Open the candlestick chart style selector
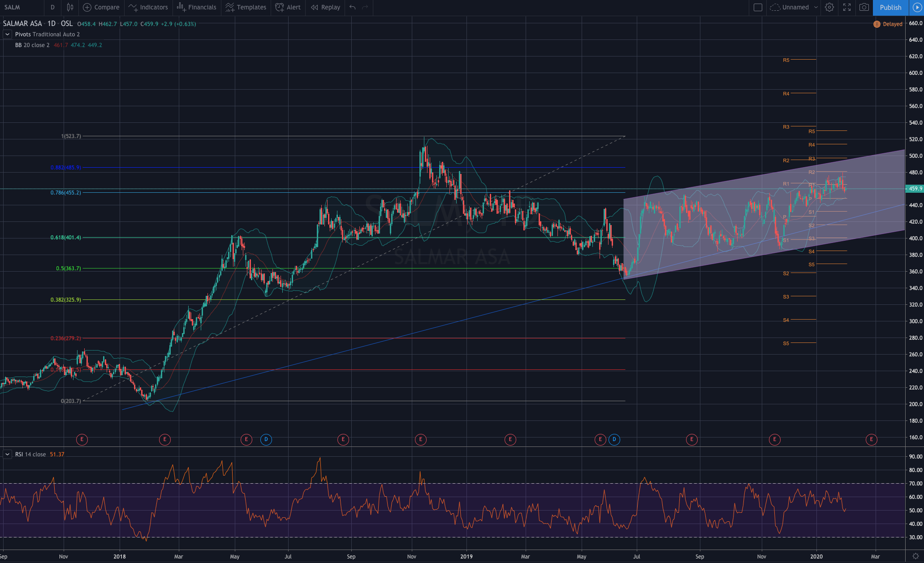Viewport: 924px width, 563px height. tap(70, 7)
